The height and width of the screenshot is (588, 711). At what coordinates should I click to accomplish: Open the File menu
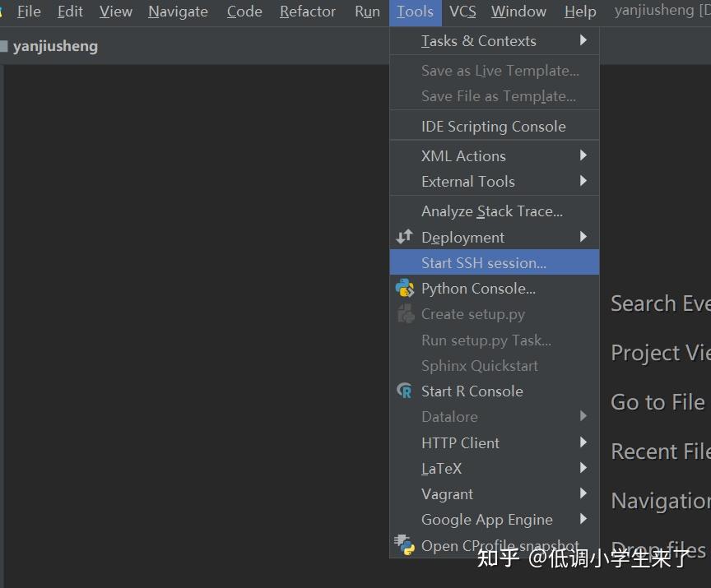click(x=29, y=12)
